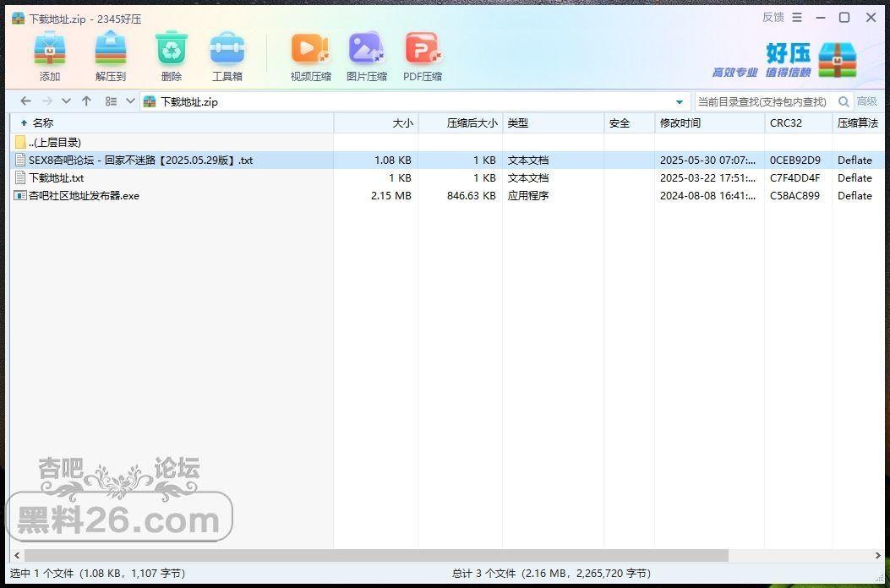This screenshot has width=890, height=588.
Task: Click the 好压 brand logo
Action: 785,60
